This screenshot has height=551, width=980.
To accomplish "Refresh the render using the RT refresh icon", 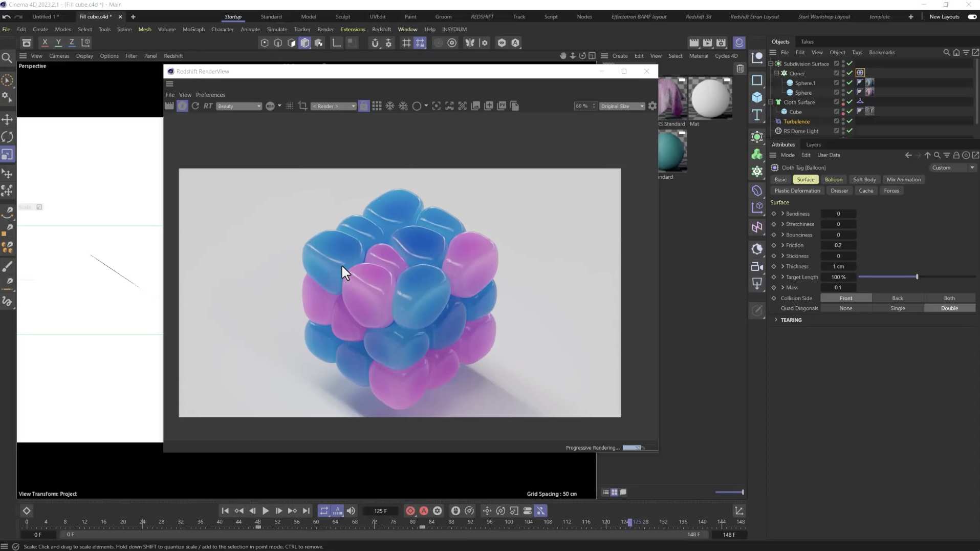I will tap(196, 106).
